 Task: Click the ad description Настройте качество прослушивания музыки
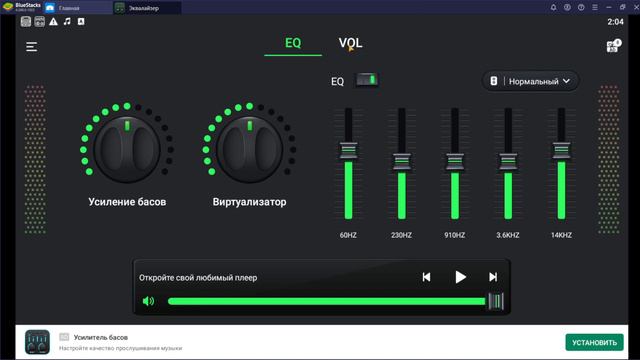(x=120, y=348)
